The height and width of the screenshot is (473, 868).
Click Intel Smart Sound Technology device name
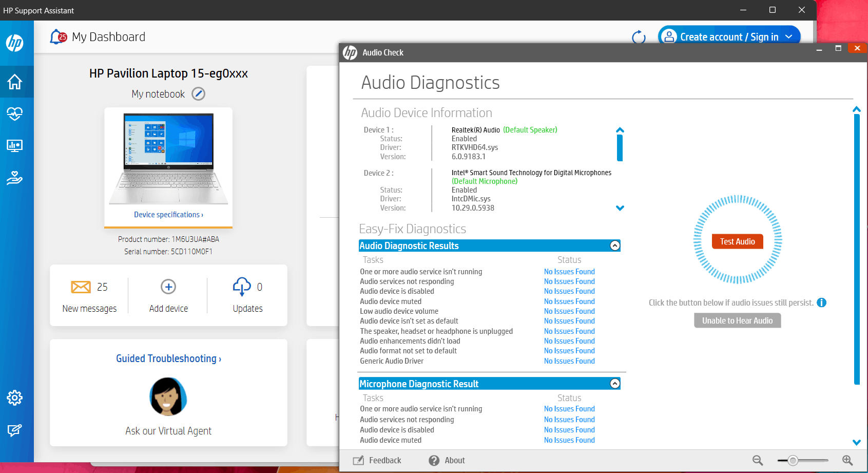(531, 173)
